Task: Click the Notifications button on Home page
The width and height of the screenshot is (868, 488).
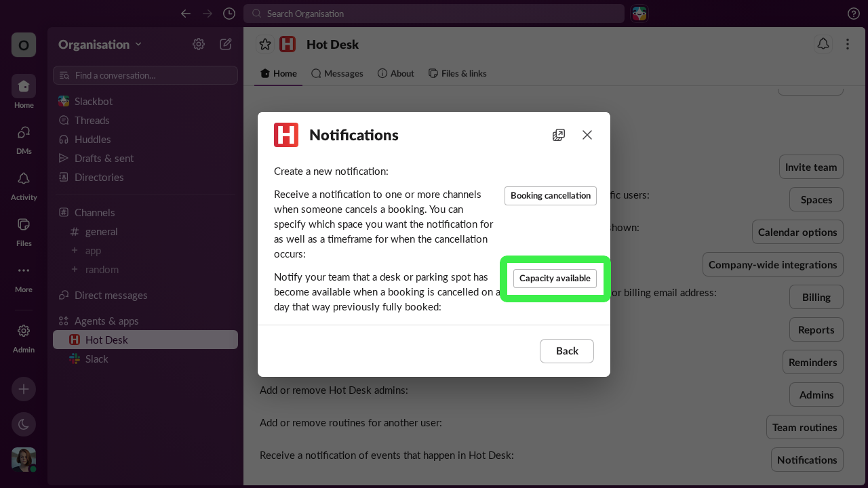Action: (x=807, y=460)
